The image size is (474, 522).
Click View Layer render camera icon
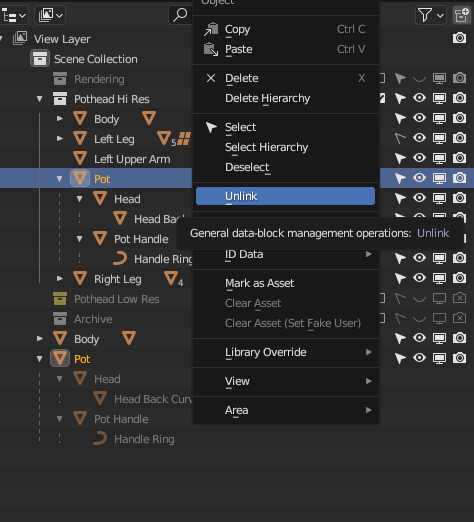pos(459,38)
